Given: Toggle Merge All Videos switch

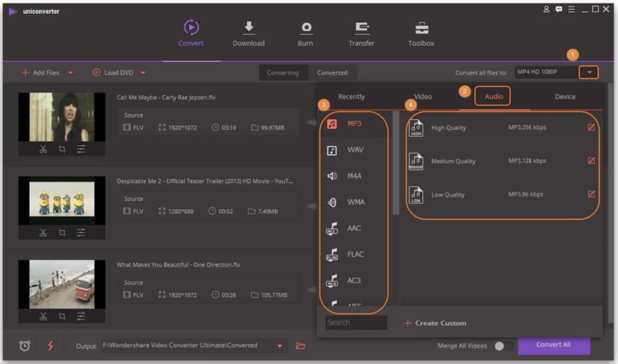Looking at the screenshot, I should pyautogui.click(x=504, y=346).
